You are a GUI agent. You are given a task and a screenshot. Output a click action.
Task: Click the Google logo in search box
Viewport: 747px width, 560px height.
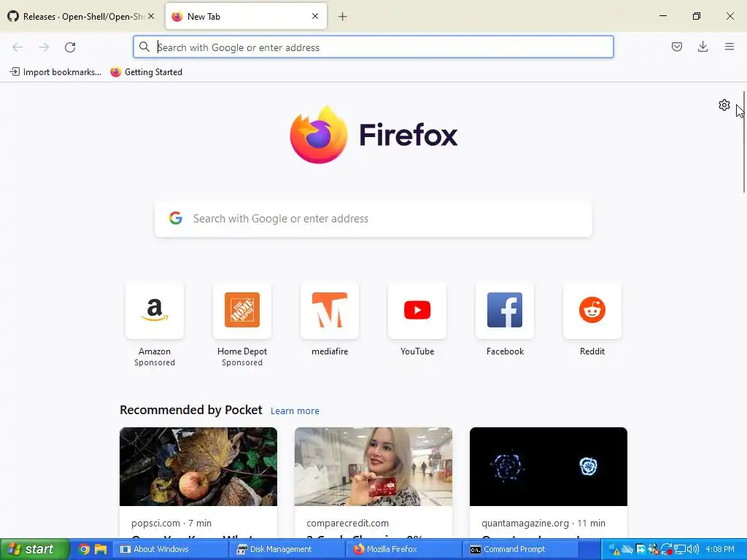click(x=176, y=218)
